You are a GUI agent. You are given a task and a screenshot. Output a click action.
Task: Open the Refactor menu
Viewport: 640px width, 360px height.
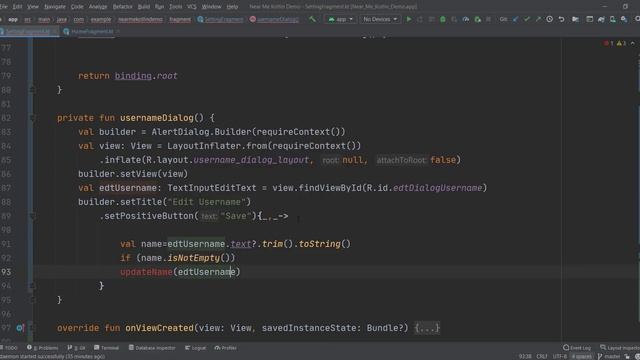click(122, 7)
